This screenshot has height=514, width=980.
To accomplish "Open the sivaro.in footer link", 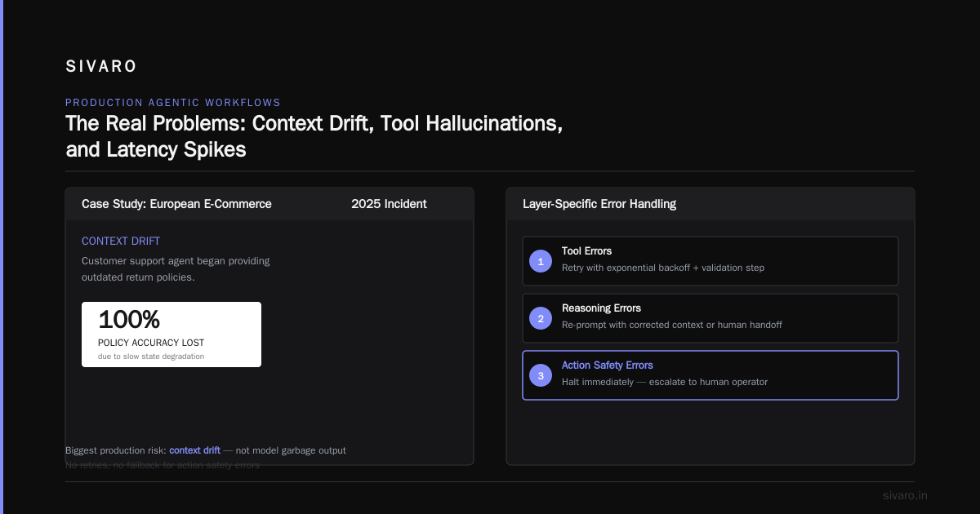I will (x=905, y=495).
